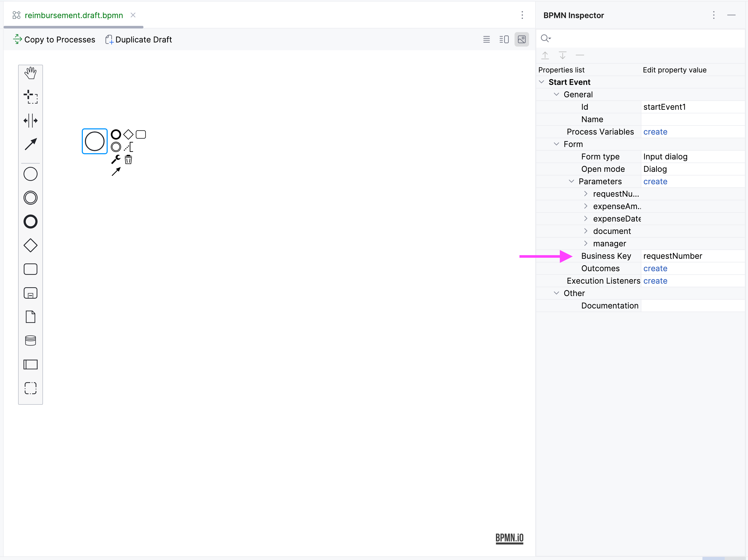Activate the hand tool in palette

(31, 73)
